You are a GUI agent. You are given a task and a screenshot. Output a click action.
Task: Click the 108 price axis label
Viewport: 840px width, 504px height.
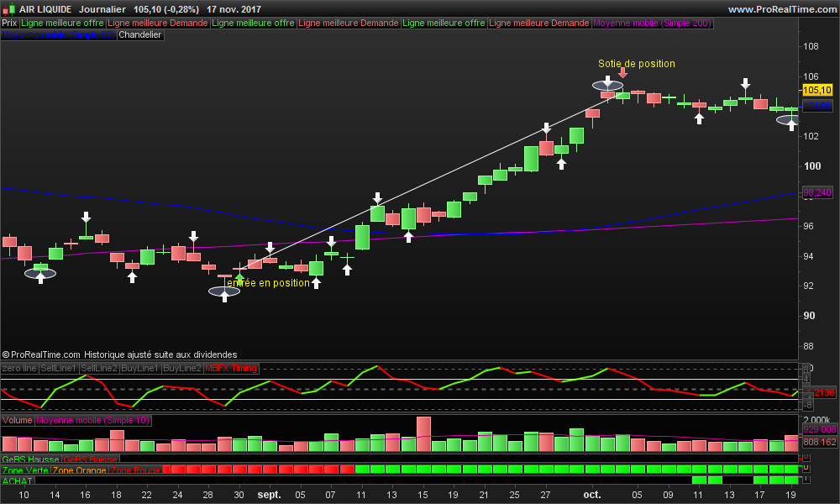tap(811, 46)
